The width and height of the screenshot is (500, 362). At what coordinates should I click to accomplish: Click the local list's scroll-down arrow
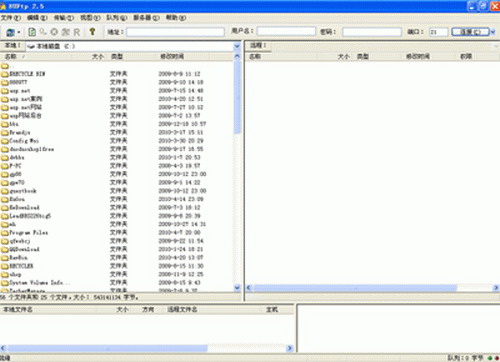pyautogui.click(x=237, y=288)
